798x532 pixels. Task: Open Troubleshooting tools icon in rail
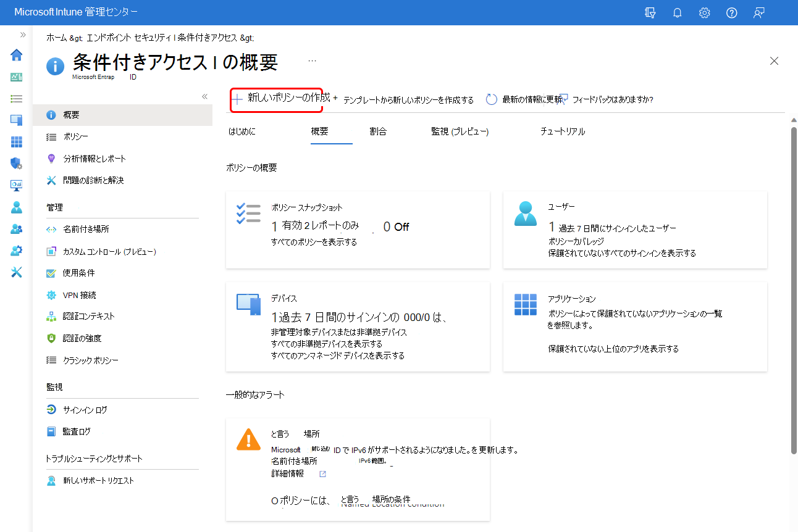click(x=17, y=272)
